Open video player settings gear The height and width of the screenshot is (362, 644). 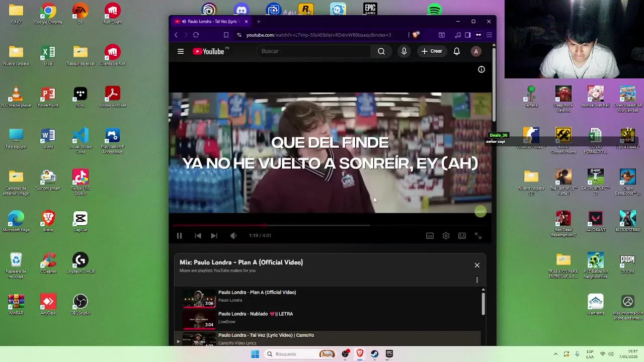point(446,236)
